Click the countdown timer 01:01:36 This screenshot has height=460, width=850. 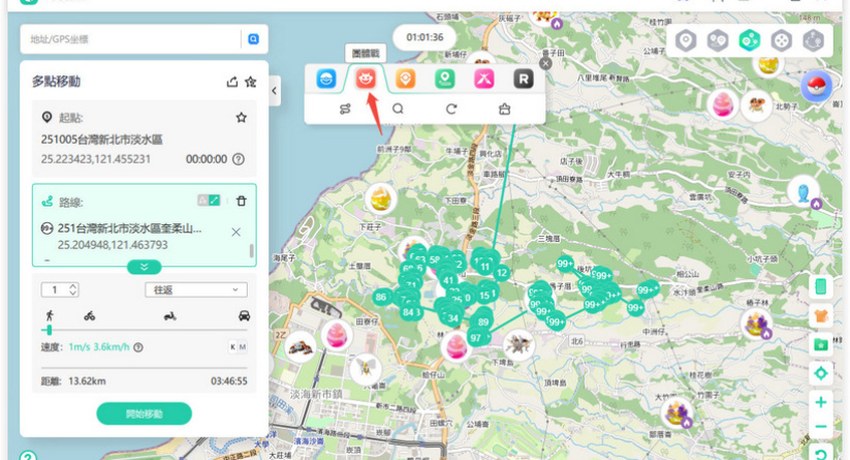(425, 37)
